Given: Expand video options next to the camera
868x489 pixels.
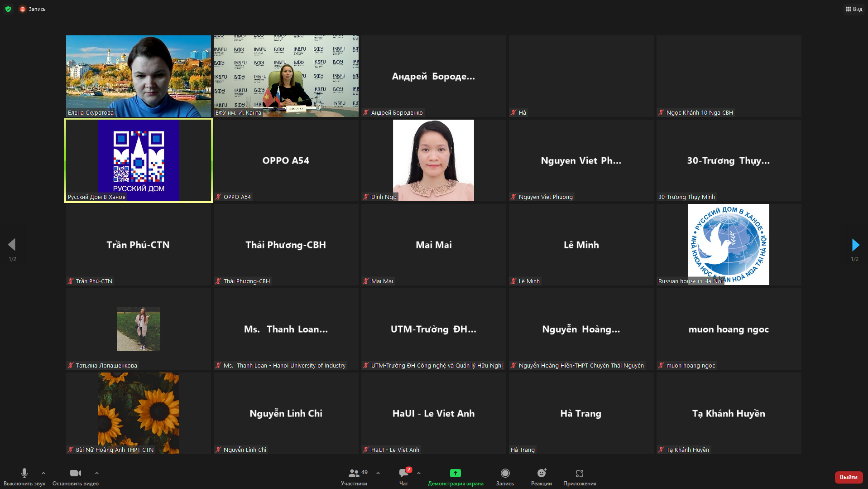Looking at the screenshot, I should pyautogui.click(x=97, y=473).
